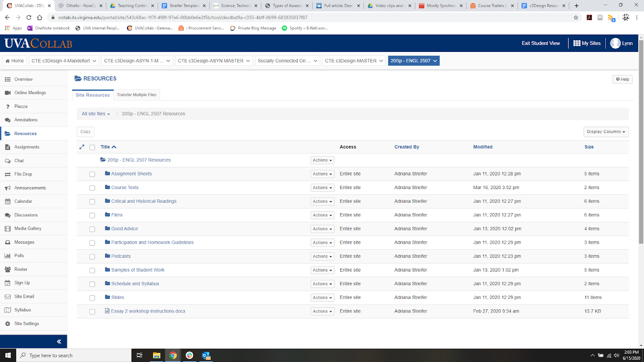Go to Discussions in the sidebar
The height and width of the screenshot is (362, 644).
click(26, 215)
